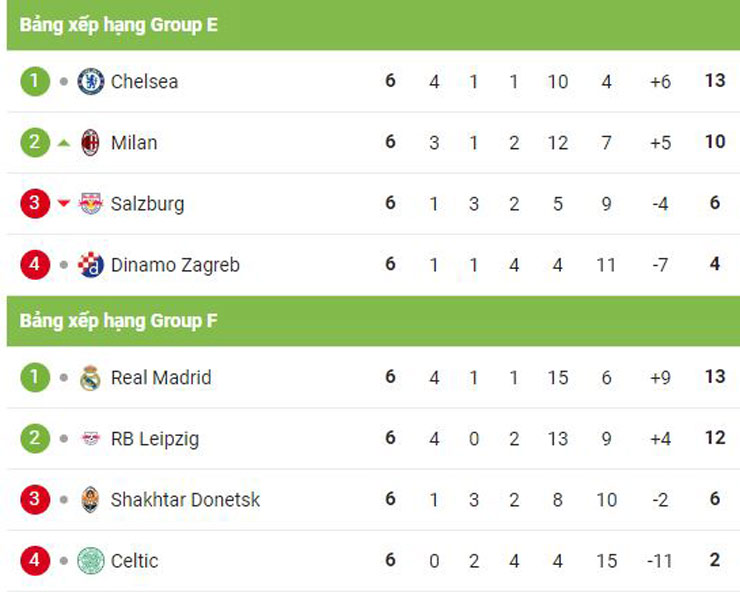Click the Group F standings header

tap(118, 321)
